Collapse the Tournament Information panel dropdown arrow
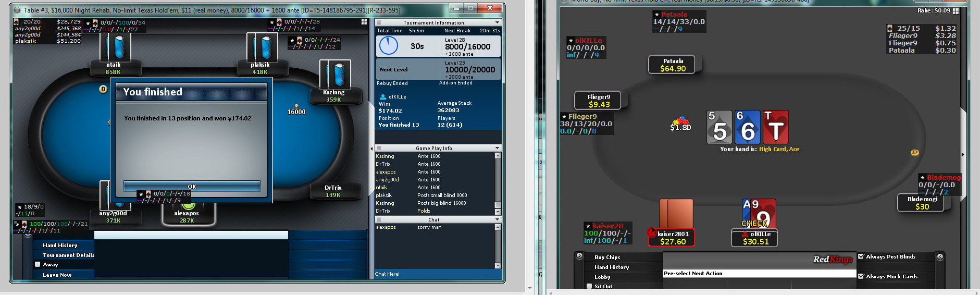Viewport: 980px width, 295px height. click(497, 22)
